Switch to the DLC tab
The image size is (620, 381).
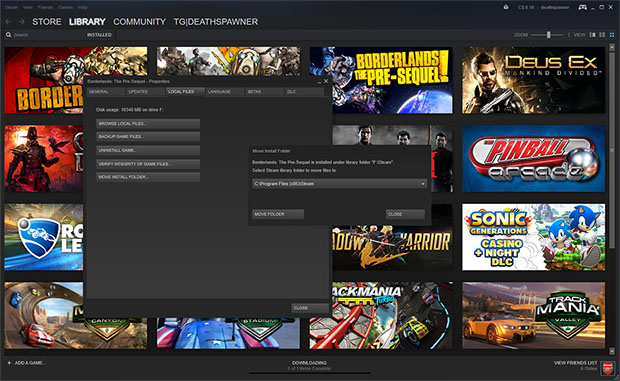tap(304, 92)
